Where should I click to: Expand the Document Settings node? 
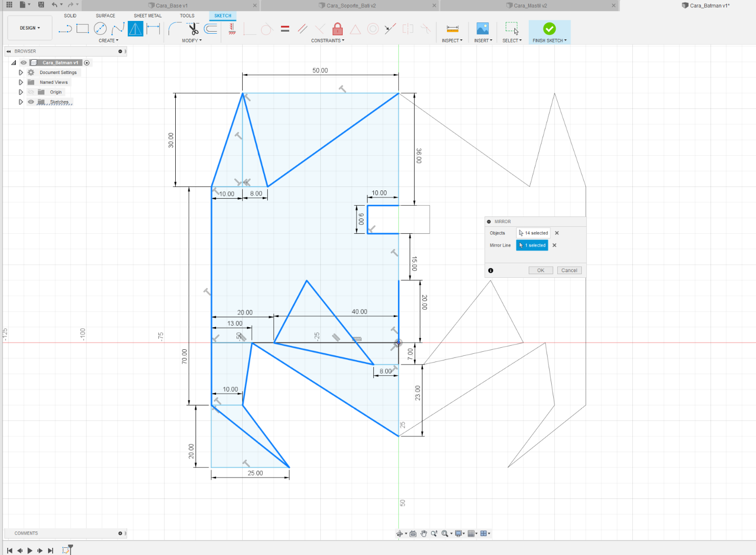click(x=21, y=73)
